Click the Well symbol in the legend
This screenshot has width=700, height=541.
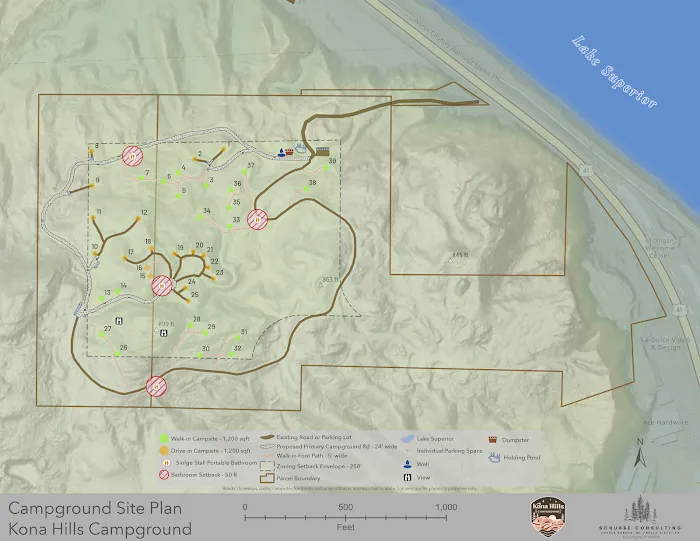407,465
